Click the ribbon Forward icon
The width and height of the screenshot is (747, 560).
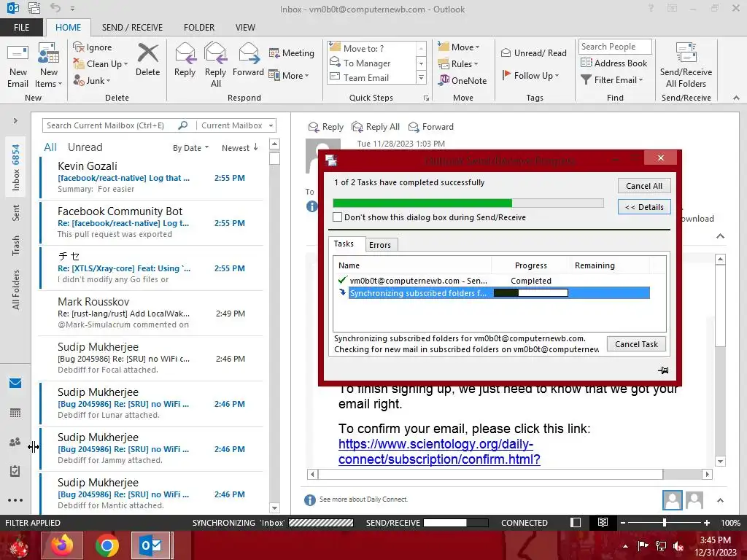248,60
